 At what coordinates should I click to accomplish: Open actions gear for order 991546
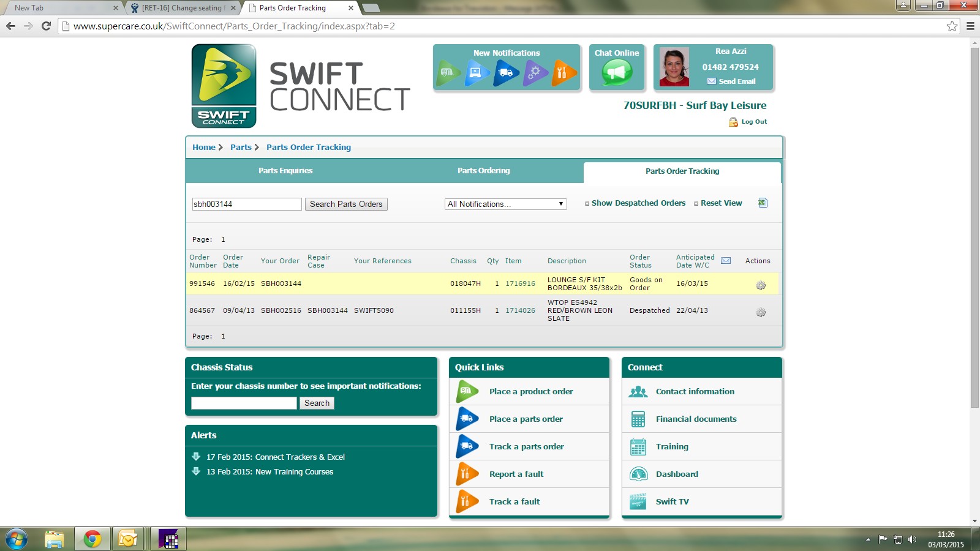pyautogui.click(x=761, y=285)
